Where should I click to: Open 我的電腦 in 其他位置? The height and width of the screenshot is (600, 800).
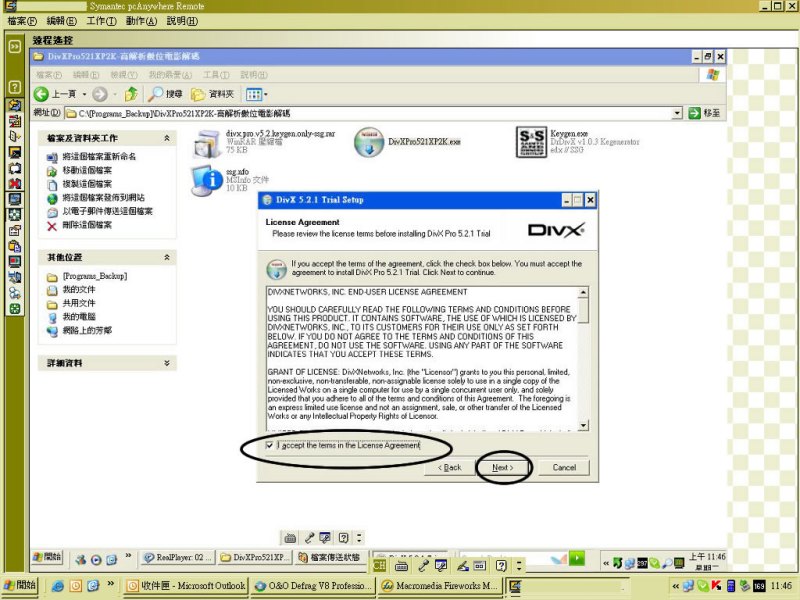79,317
